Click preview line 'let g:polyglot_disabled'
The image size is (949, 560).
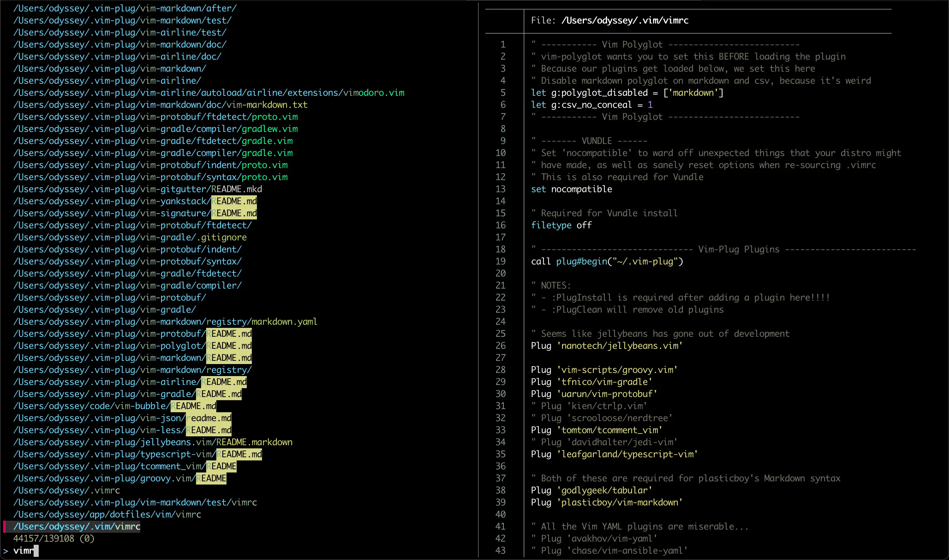[x=627, y=93]
